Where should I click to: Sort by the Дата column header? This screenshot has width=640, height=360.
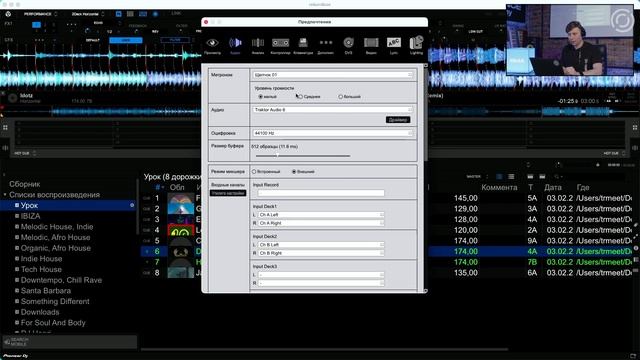[553, 187]
